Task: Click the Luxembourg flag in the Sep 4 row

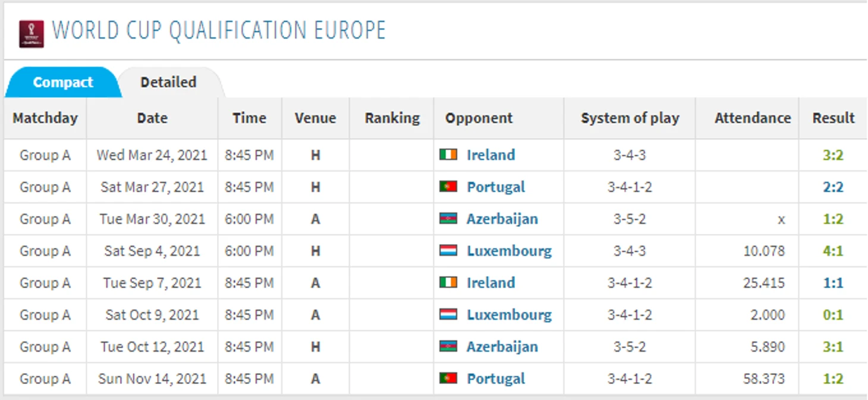Action: pos(448,251)
